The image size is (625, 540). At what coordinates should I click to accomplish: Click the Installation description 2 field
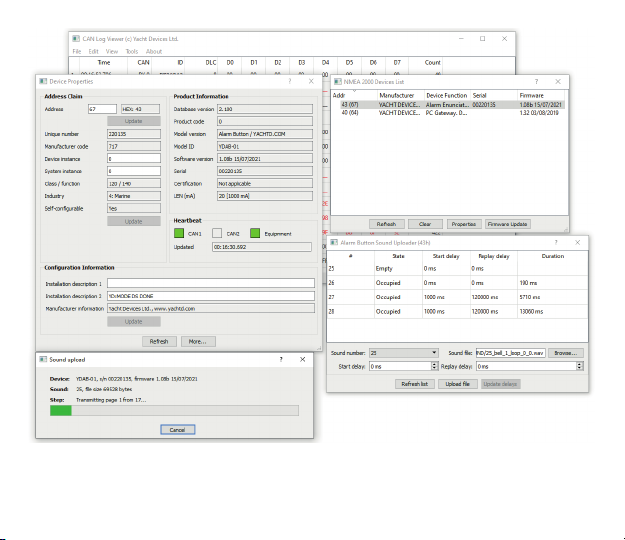click(211, 296)
